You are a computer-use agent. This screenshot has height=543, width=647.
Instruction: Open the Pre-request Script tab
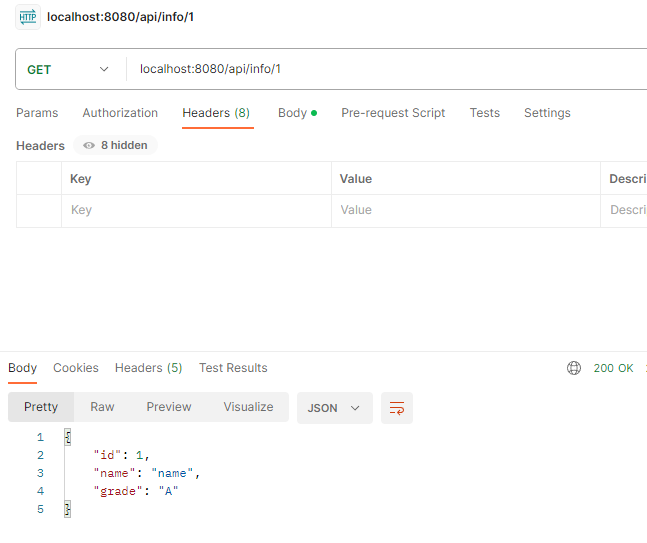393,113
